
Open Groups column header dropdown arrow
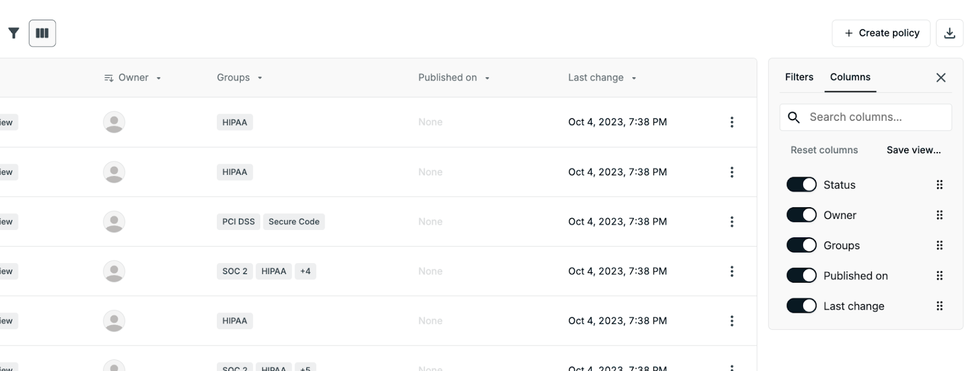click(260, 78)
